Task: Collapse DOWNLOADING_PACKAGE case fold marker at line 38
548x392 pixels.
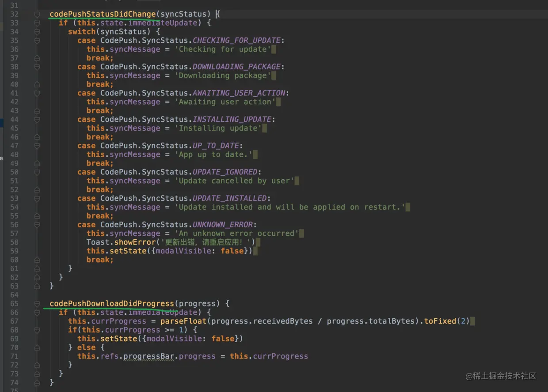Action: 37,67
